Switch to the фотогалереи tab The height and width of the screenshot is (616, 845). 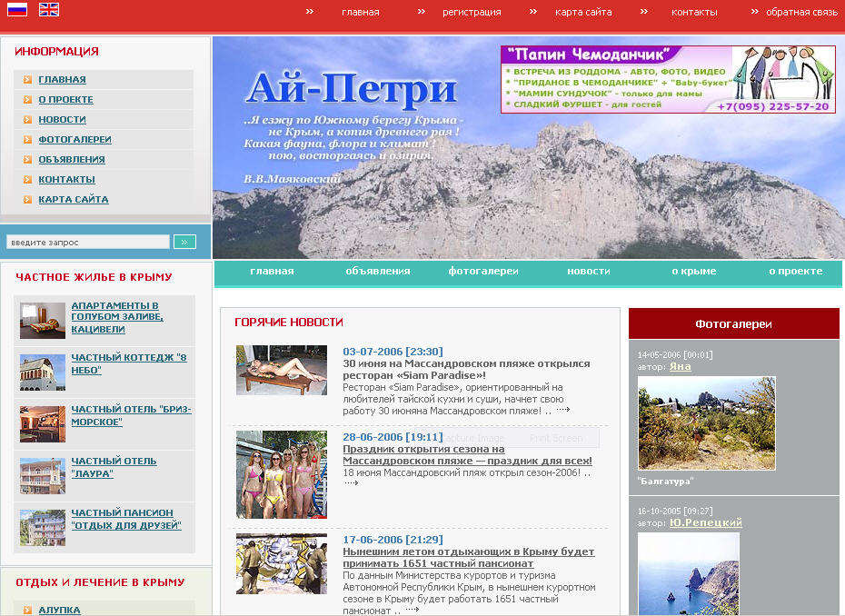coord(485,270)
